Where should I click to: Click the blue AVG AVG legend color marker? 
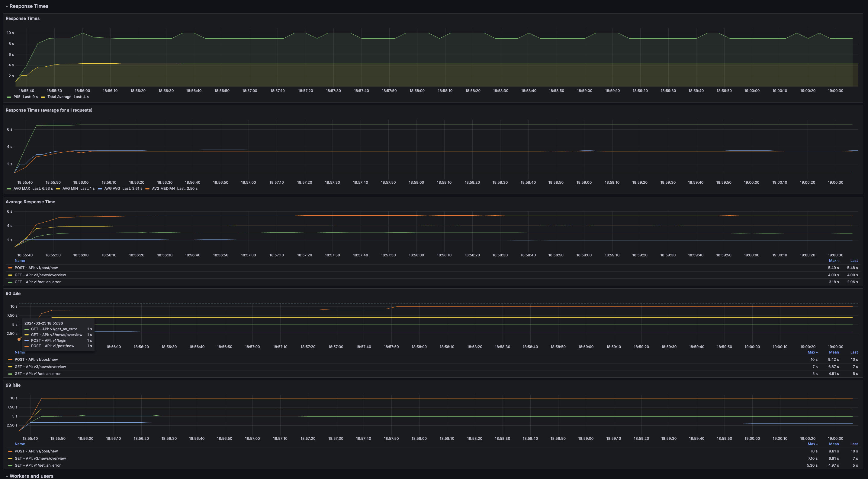[100, 189]
